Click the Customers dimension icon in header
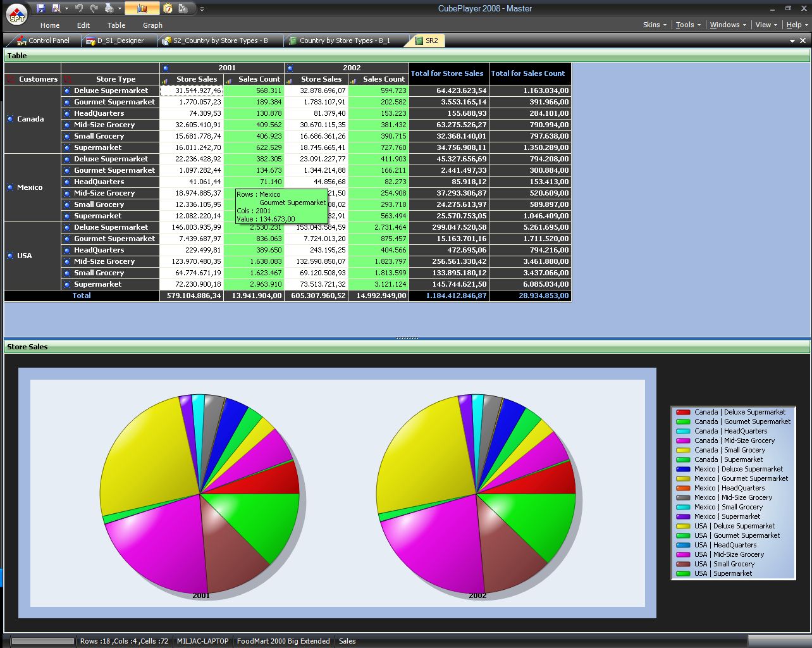 click(11, 79)
